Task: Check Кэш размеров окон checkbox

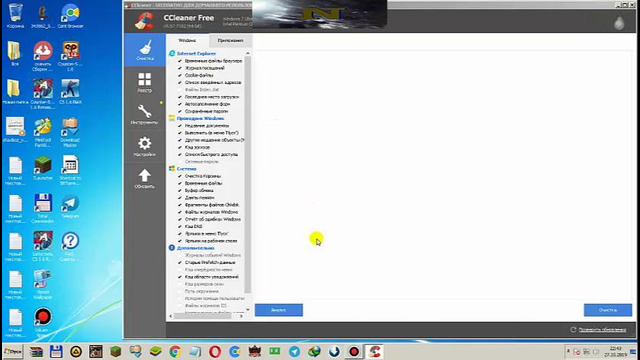Action: [x=180, y=284]
